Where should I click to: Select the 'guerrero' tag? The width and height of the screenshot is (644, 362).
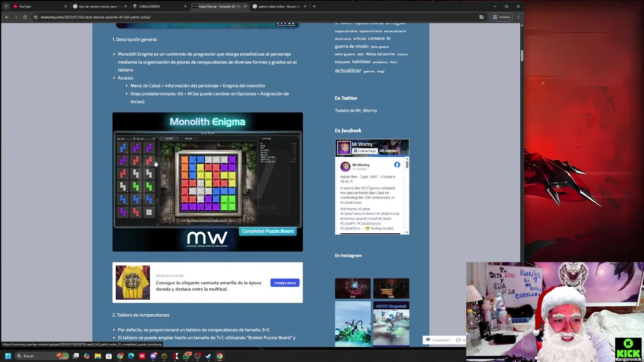point(369,71)
